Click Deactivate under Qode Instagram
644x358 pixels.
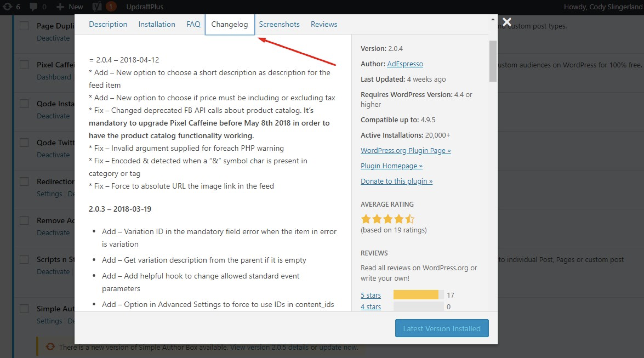click(53, 116)
